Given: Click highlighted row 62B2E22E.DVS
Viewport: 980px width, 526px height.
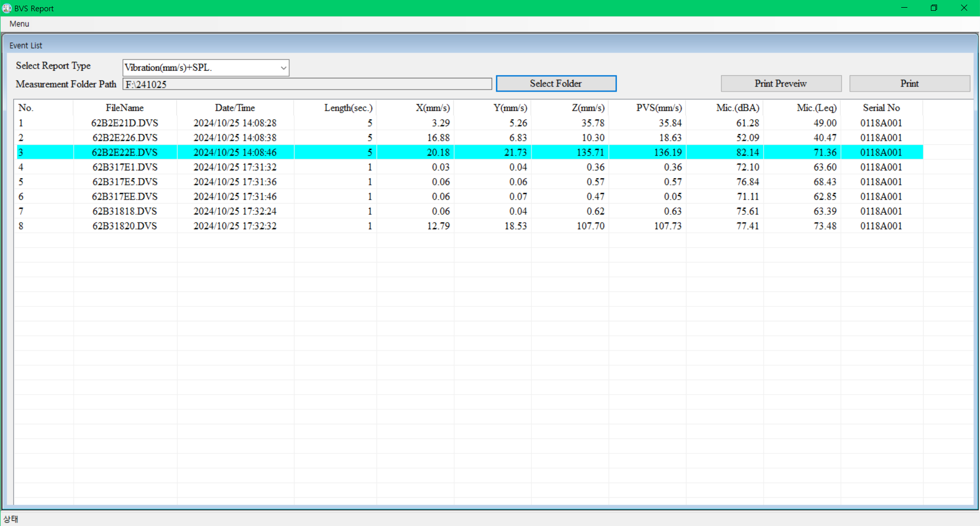Looking at the screenshot, I should (125, 152).
